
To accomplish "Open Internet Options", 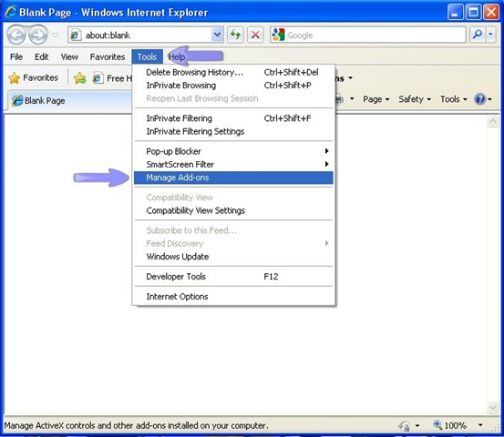I will point(233,297).
